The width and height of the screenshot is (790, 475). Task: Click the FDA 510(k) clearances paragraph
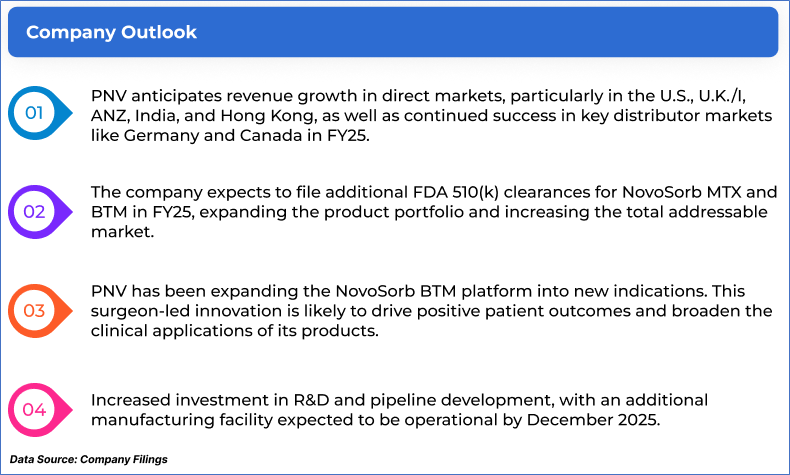[x=434, y=212]
